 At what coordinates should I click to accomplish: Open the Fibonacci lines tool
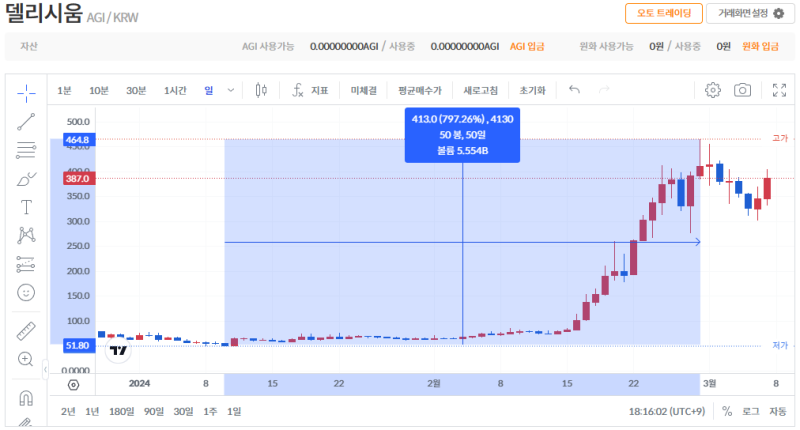[26, 150]
